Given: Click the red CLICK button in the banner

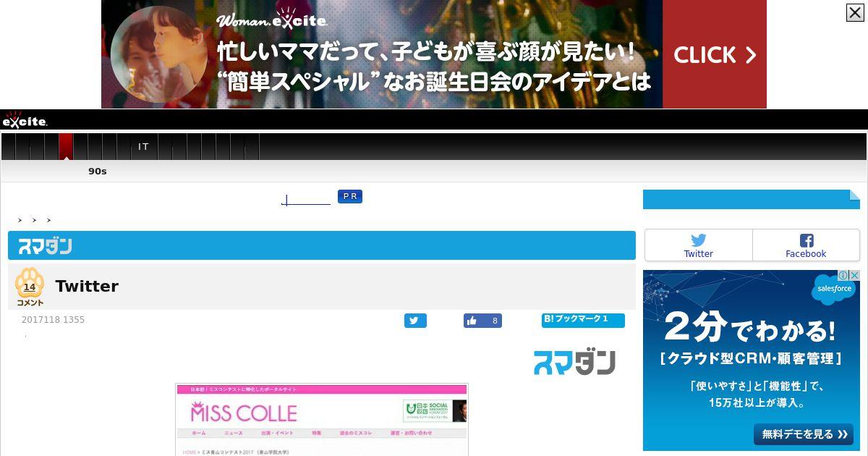Looking at the screenshot, I should coord(715,54).
